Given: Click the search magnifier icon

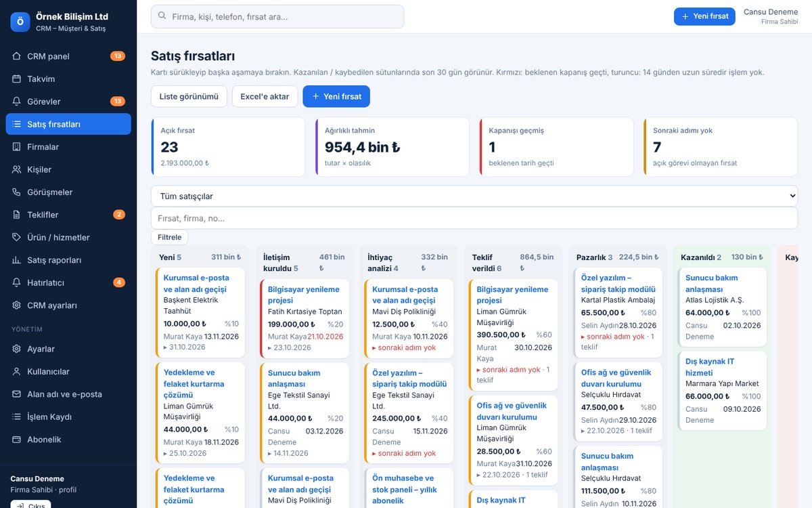Looking at the screenshot, I should point(162,16).
